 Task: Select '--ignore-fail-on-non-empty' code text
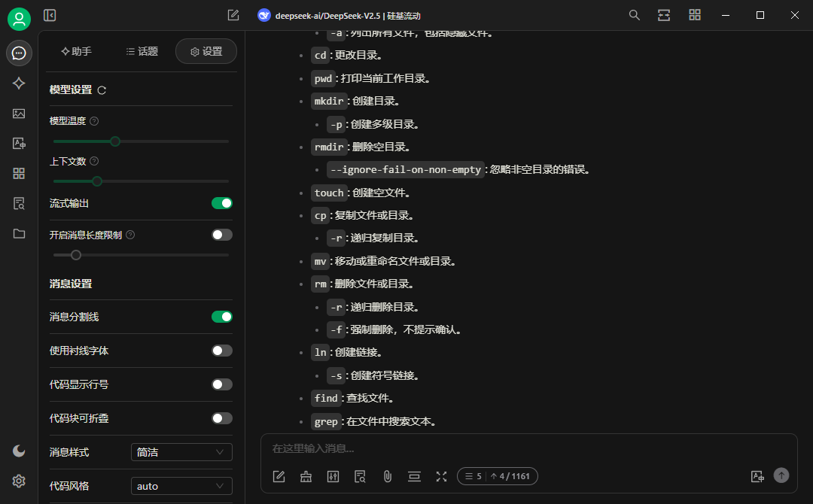[406, 169]
